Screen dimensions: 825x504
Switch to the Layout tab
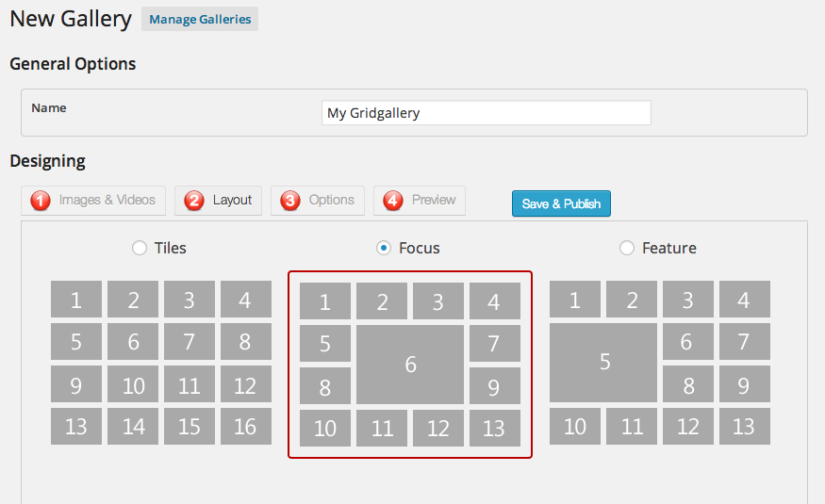[x=219, y=200]
